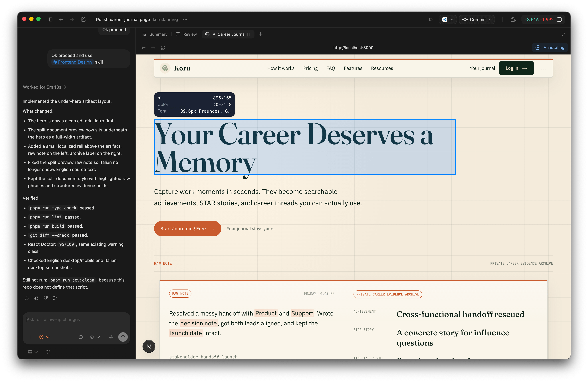The image size is (588, 382).
Task: Switch to the Review tab
Action: click(x=187, y=34)
